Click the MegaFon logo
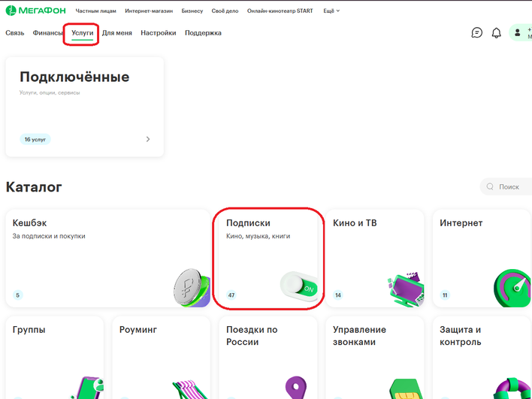The image size is (532, 399). click(35, 11)
